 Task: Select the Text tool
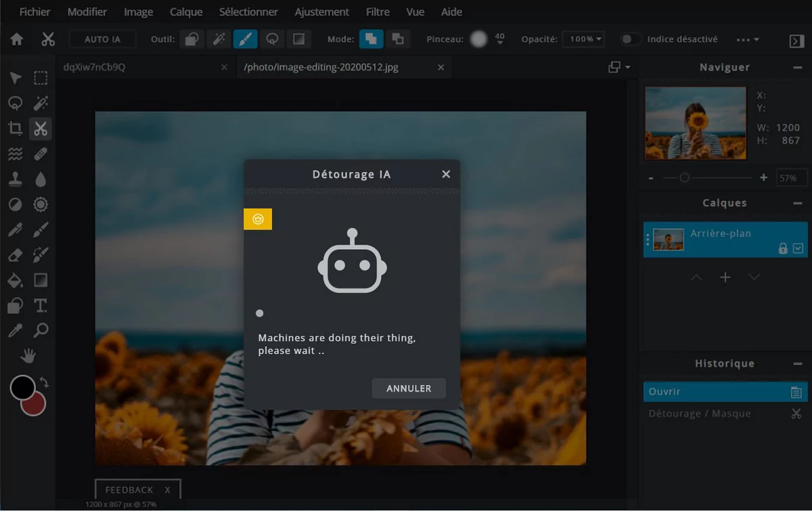(x=41, y=305)
